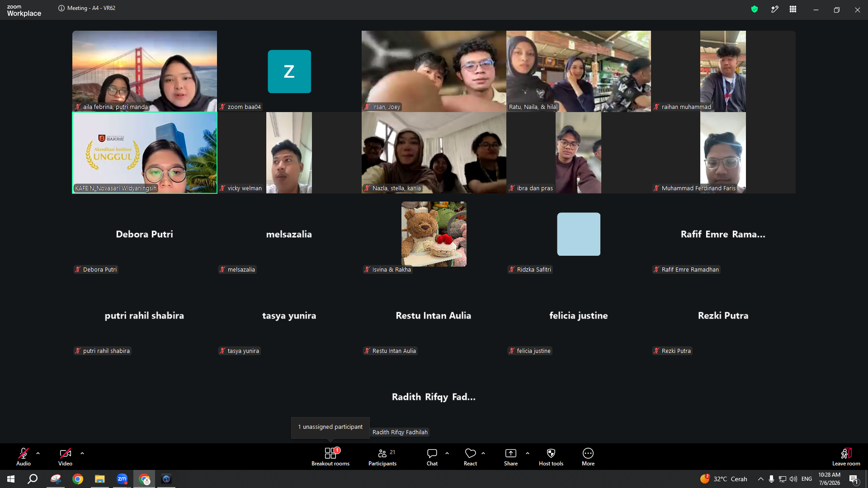The image size is (868, 488).
Task: Expand the Audio options arrow
Action: [x=38, y=453]
